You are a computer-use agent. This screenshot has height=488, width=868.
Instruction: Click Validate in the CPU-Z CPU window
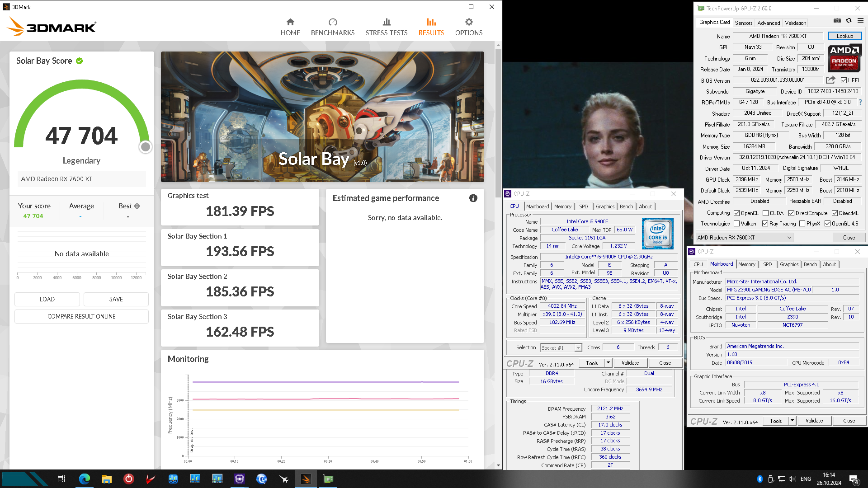point(630,363)
